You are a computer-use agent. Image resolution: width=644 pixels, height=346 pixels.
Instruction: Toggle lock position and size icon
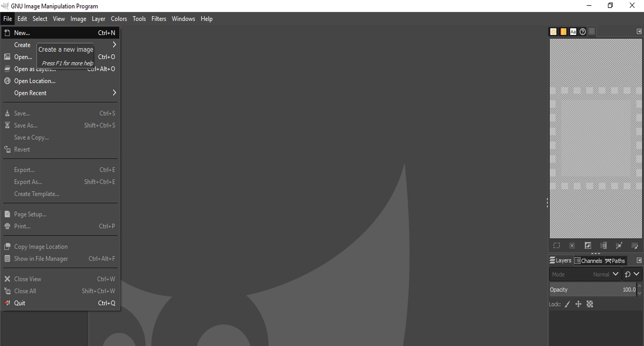pos(578,304)
